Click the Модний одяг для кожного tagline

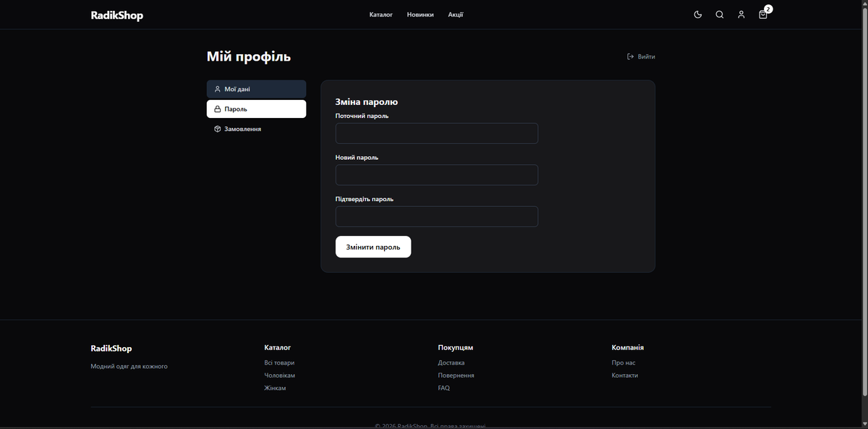point(129,367)
